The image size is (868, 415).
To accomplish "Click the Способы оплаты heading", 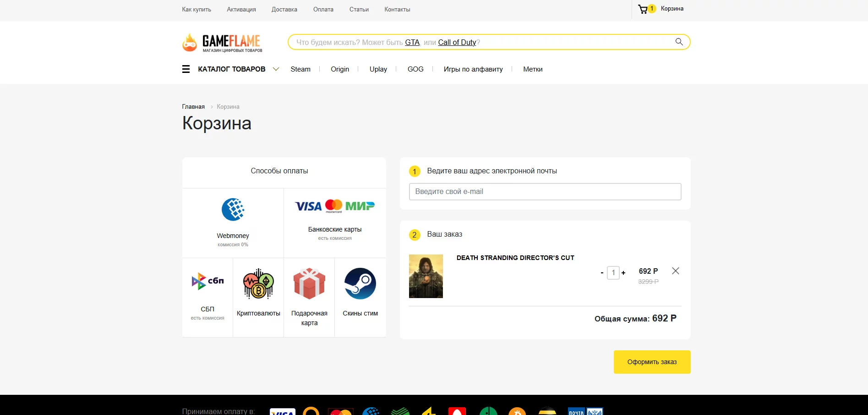I will click(x=279, y=171).
